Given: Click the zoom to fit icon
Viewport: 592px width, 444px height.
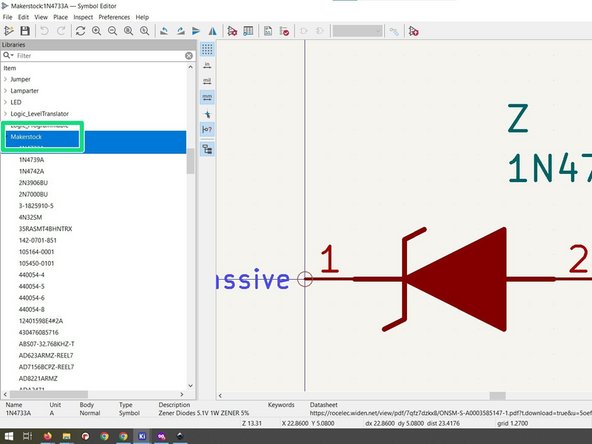Looking at the screenshot, I should [x=128, y=31].
